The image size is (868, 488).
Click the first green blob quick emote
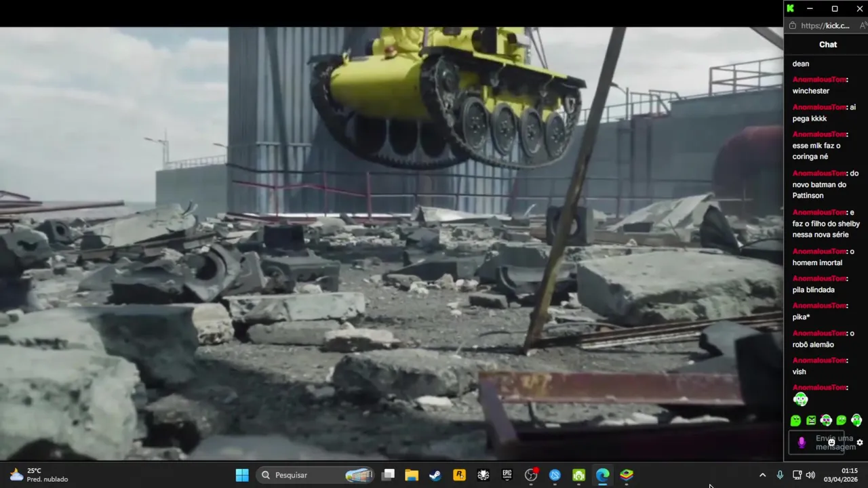coord(795,420)
